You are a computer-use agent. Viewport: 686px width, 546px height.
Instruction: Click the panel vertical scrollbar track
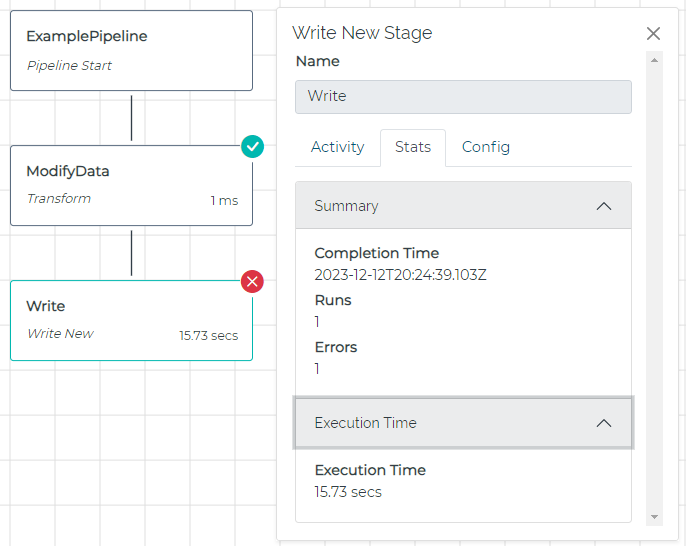click(654, 289)
